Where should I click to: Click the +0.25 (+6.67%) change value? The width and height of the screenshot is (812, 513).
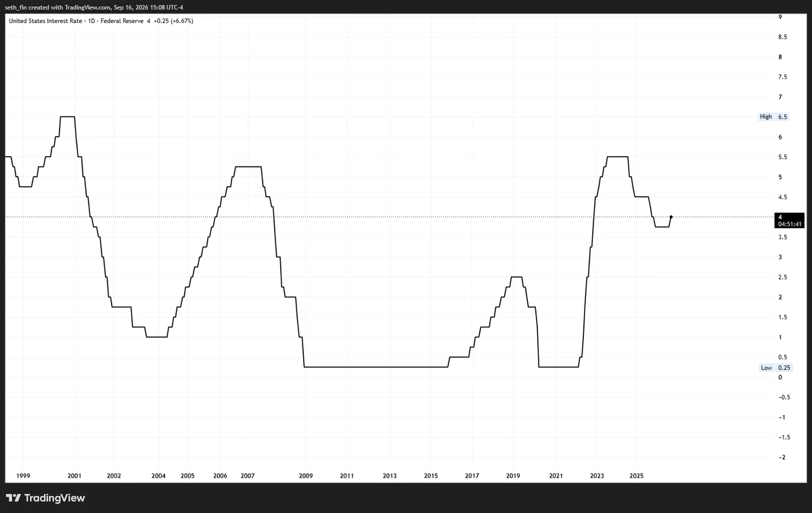174,20
